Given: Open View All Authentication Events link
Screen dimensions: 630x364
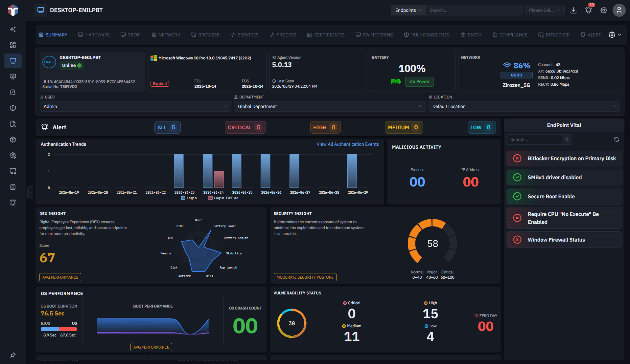Looking at the screenshot, I should 348,144.
